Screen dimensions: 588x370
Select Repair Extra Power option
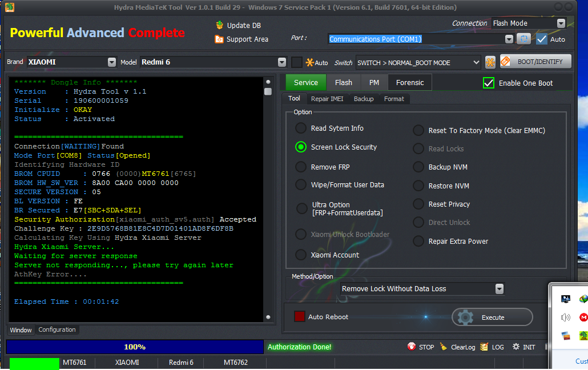click(418, 242)
